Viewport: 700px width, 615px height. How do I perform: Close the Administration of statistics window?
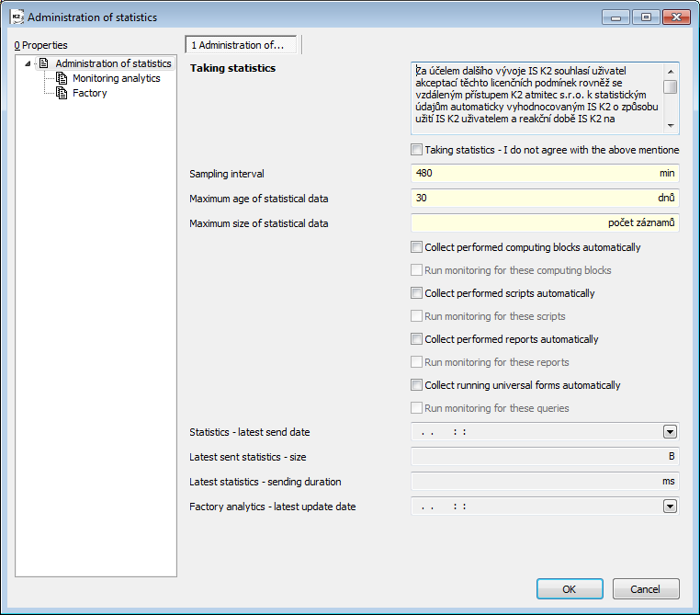click(x=676, y=17)
